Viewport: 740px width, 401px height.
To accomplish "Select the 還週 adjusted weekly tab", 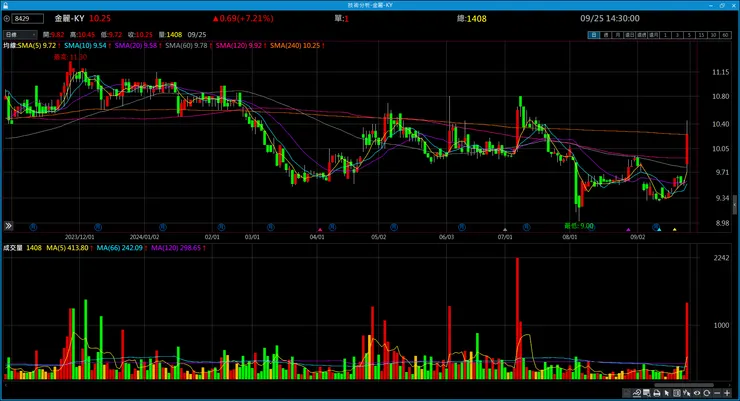I will (x=641, y=35).
